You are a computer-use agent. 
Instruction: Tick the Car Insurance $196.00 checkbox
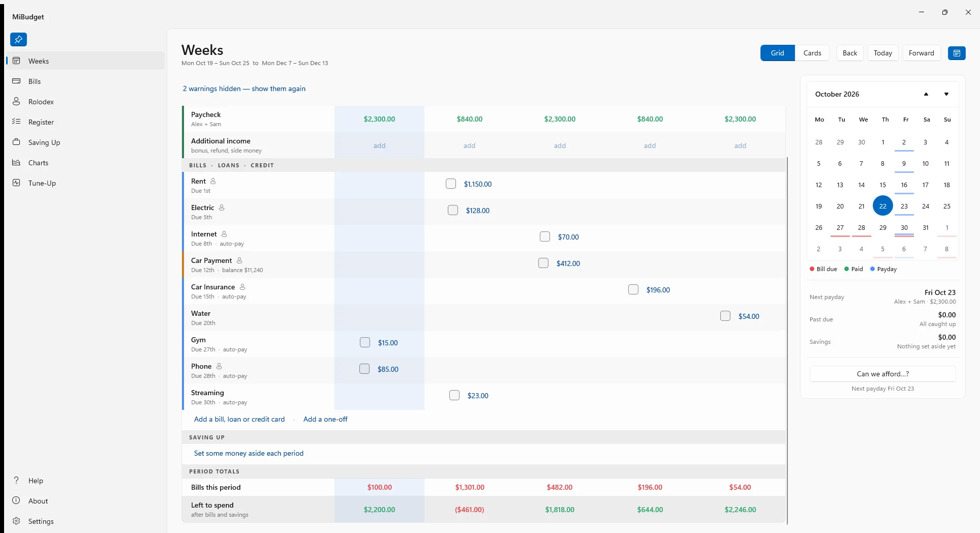pyautogui.click(x=633, y=289)
